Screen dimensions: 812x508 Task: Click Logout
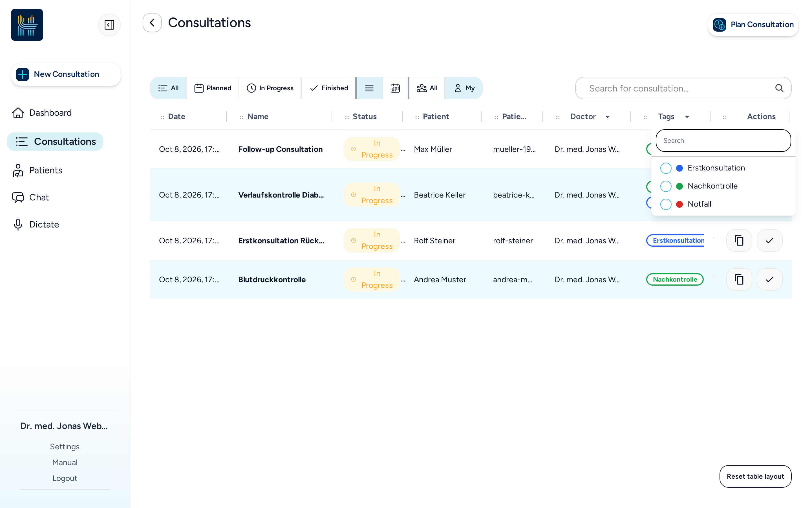(65, 478)
